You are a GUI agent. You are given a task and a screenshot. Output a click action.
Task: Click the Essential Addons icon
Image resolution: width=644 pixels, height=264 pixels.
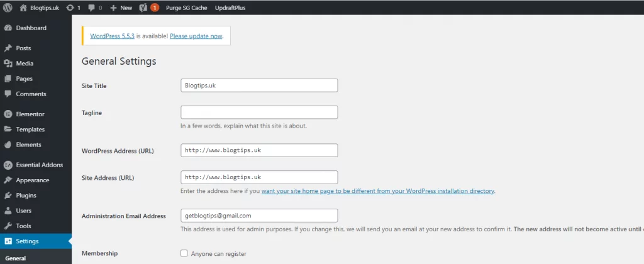(x=8, y=165)
